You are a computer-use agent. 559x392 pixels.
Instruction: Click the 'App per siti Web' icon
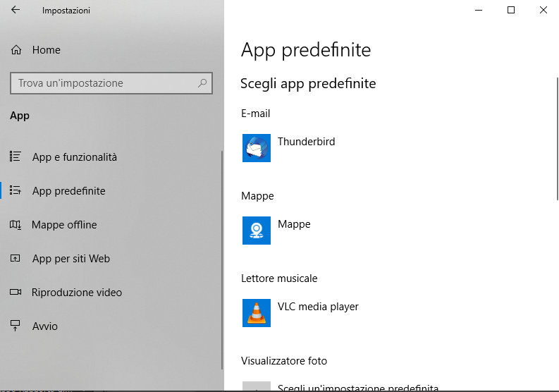[16, 258]
